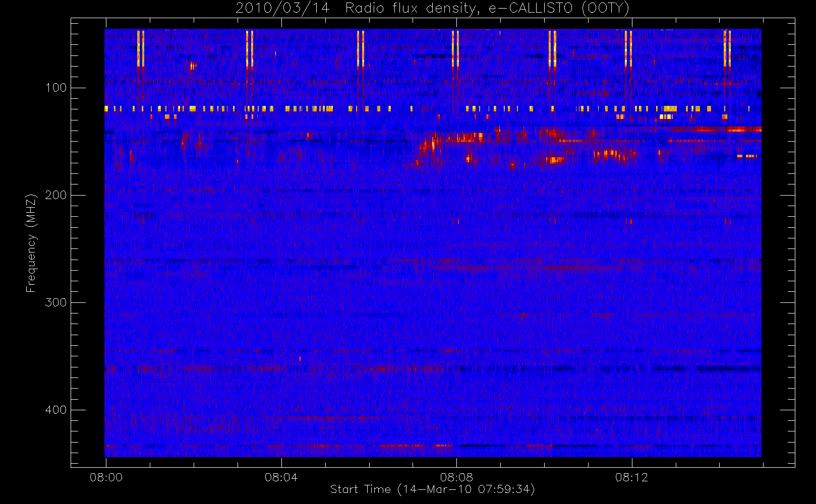Viewport: 816px width, 504px height.
Task: Click the 08:04 time tick label
Action: coord(281,477)
